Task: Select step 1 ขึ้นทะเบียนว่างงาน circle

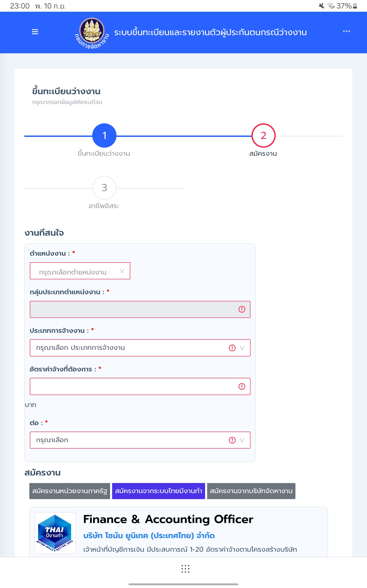Action: [104, 136]
